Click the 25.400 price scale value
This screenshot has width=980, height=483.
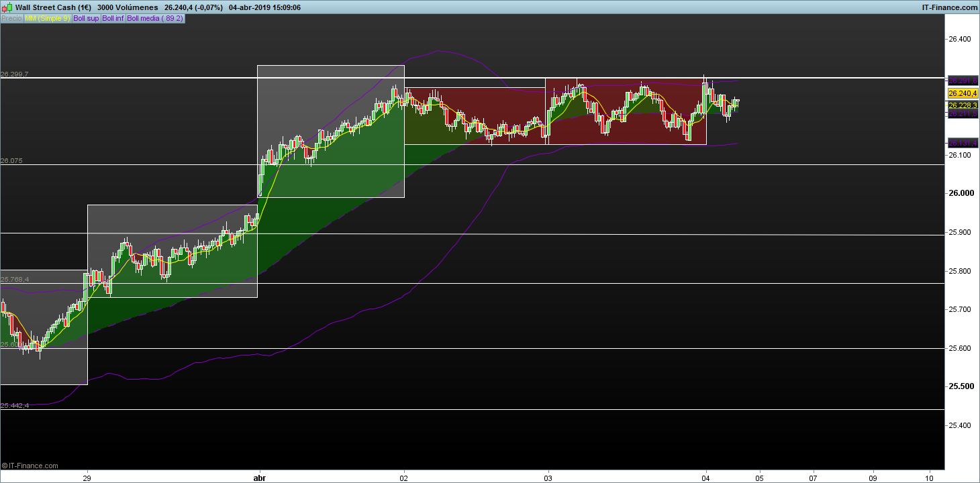[959, 426]
